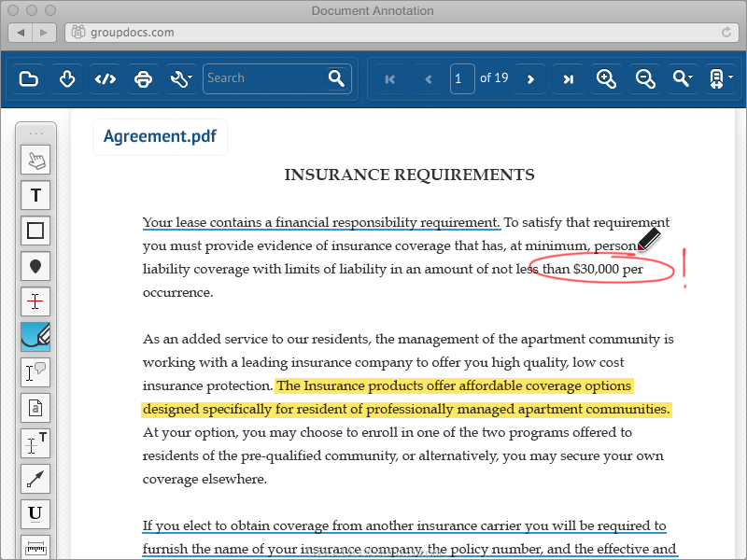747x560 pixels.
Task: Click the groupdocs.com address bar
Action: pyautogui.click(x=402, y=33)
